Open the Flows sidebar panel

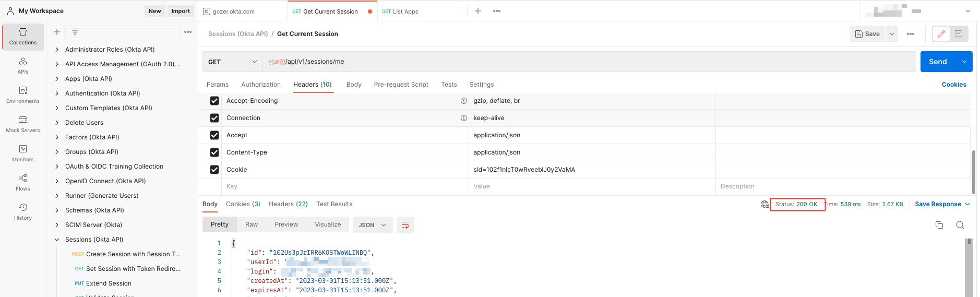point(23,183)
